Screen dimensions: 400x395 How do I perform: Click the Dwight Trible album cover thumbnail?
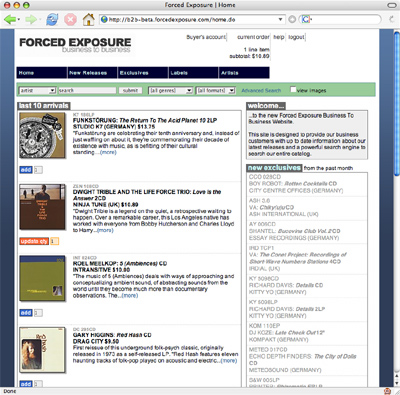click(42, 207)
